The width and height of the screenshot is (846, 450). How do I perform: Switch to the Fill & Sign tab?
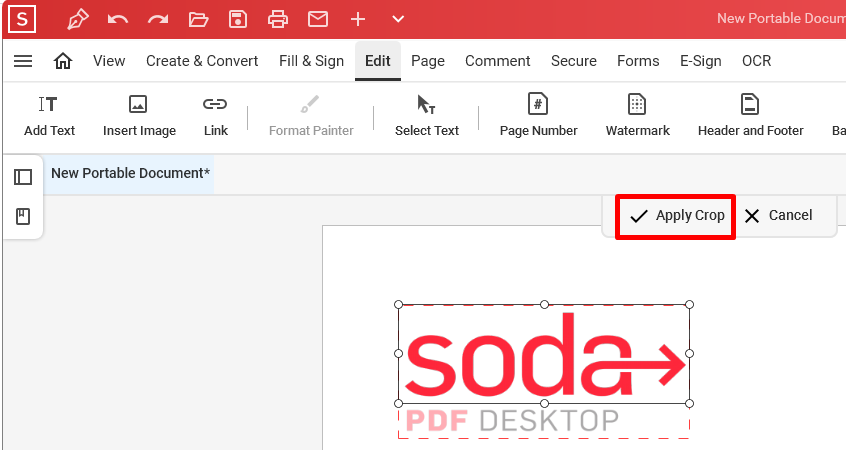pos(311,61)
